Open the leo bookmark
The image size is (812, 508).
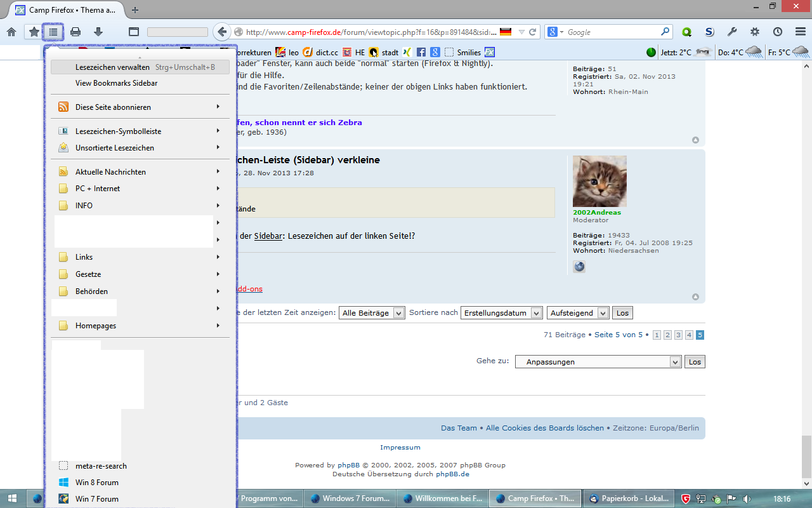coord(287,52)
